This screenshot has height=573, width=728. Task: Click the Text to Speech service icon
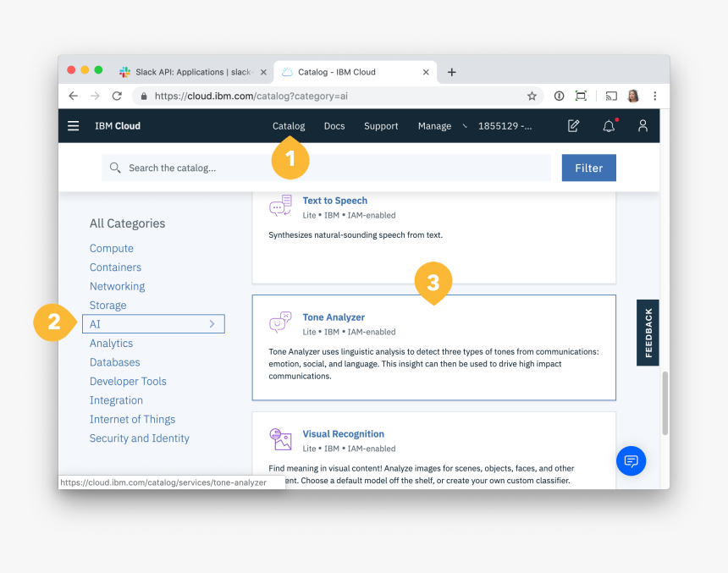tap(280, 206)
